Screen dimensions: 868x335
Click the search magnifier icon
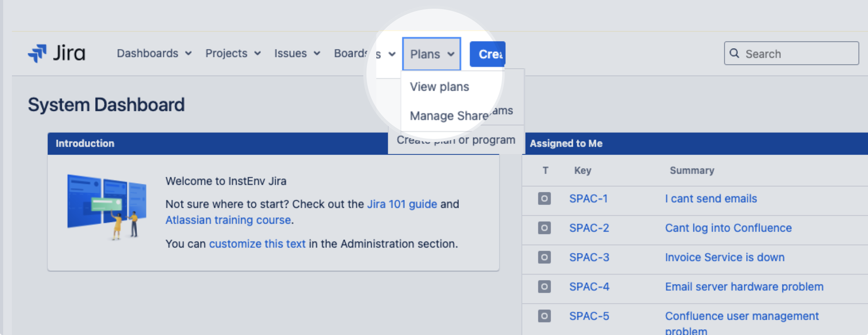tap(734, 54)
